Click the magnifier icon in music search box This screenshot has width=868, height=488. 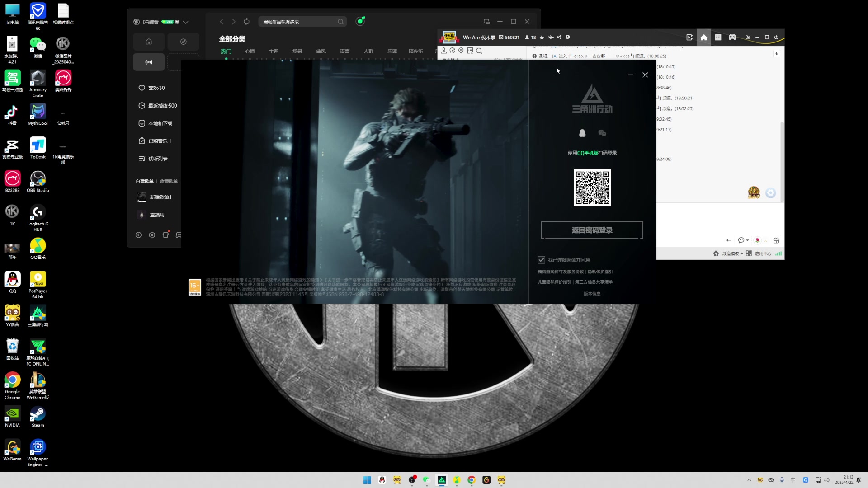click(340, 22)
